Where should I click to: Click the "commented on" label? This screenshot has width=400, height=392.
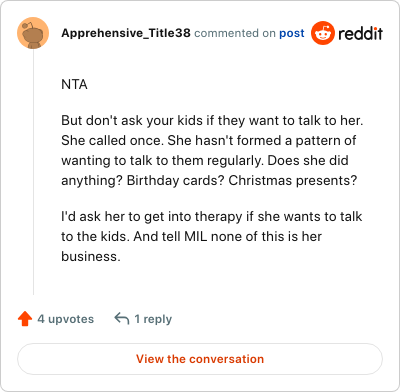(235, 33)
